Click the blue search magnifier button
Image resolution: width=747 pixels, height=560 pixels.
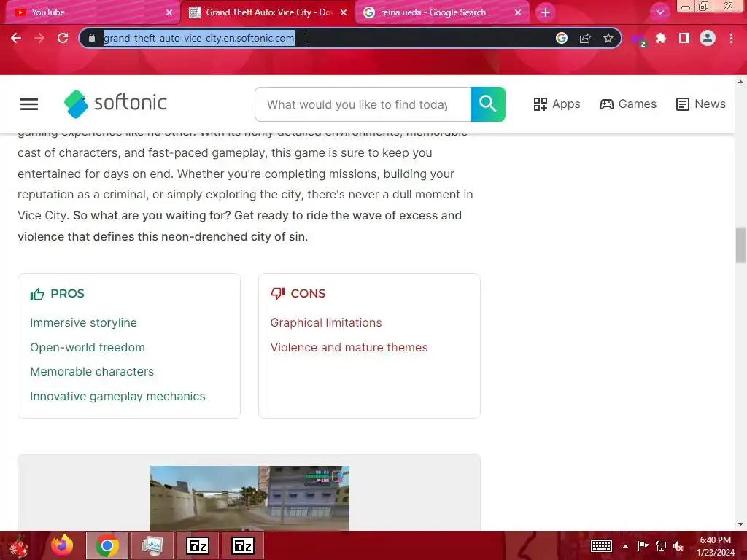[x=488, y=104]
